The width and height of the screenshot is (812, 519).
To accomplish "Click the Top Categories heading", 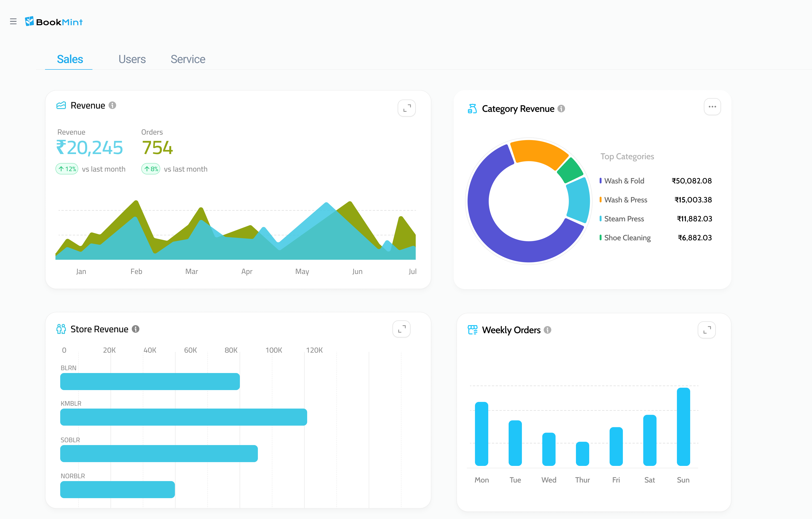I will pyautogui.click(x=627, y=156).
